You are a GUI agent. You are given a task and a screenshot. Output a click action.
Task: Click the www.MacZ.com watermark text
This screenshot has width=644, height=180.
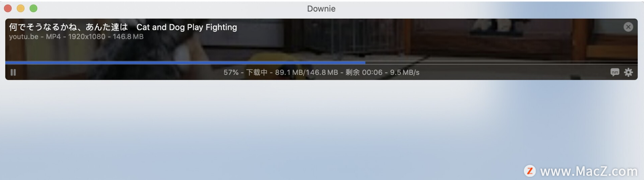589,171
